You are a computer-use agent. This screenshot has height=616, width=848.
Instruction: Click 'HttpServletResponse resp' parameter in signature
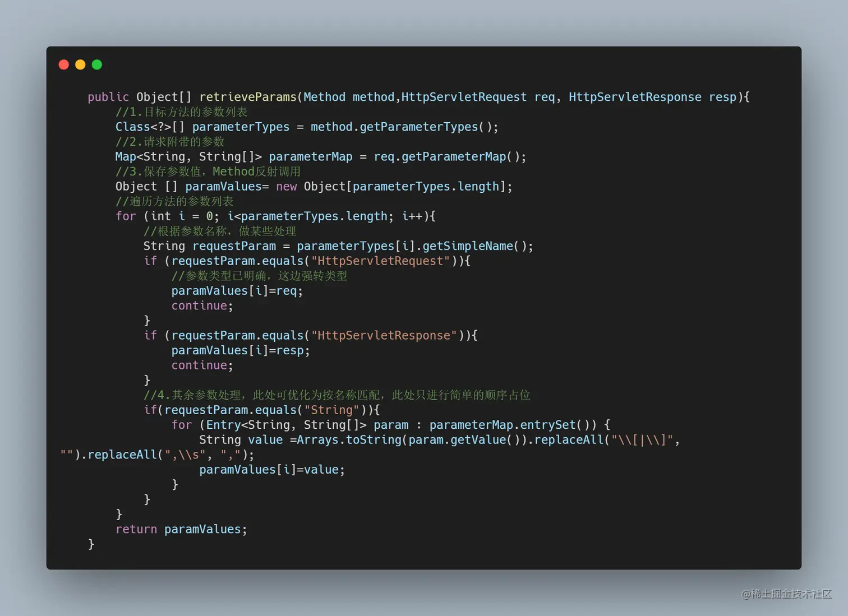pyautogui.click(x=652, y=97)
